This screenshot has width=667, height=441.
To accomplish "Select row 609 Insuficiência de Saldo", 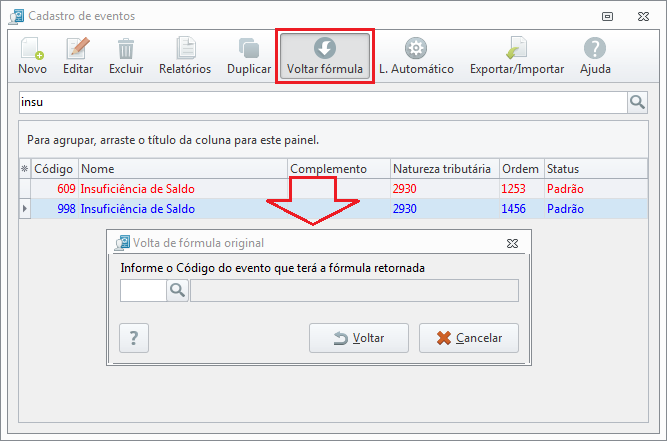I will pos(334,189).
